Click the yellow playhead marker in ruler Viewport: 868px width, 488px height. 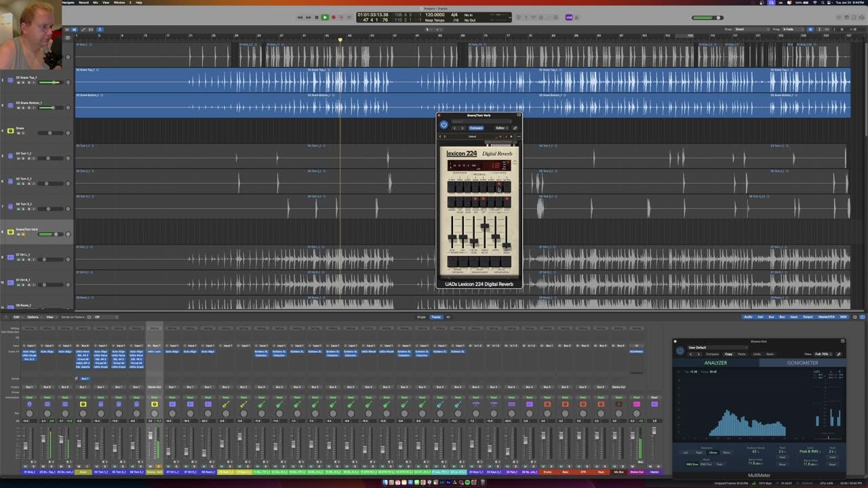click(x=340, y=39)
